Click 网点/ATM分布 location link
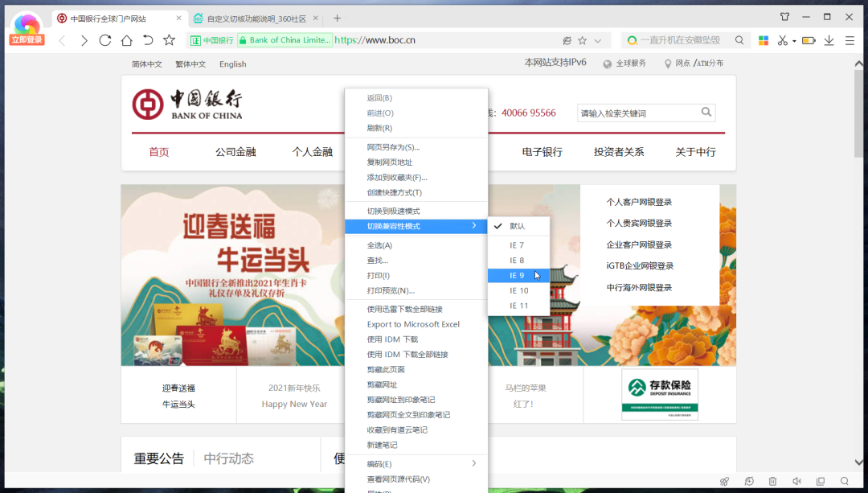868x493 pixels. point(694,64)
